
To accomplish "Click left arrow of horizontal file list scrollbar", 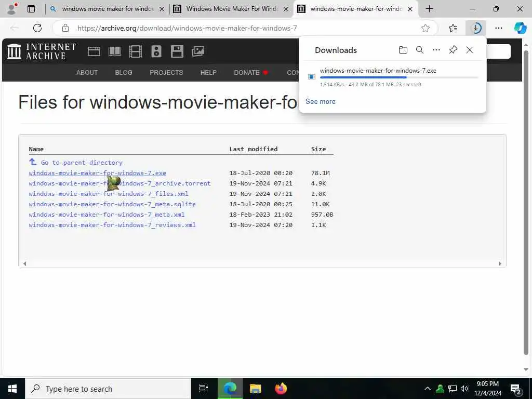I will (x=24, y=263).
